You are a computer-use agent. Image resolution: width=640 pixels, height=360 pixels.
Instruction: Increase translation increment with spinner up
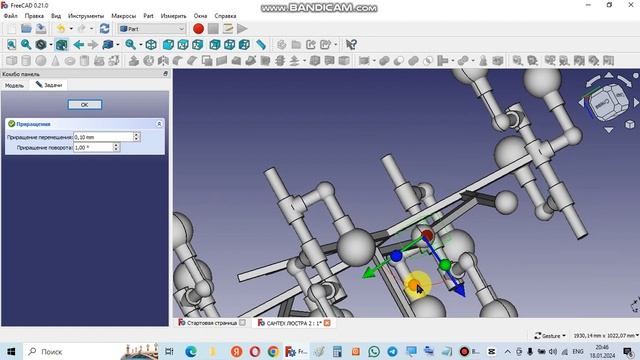[x=137, y=135]
